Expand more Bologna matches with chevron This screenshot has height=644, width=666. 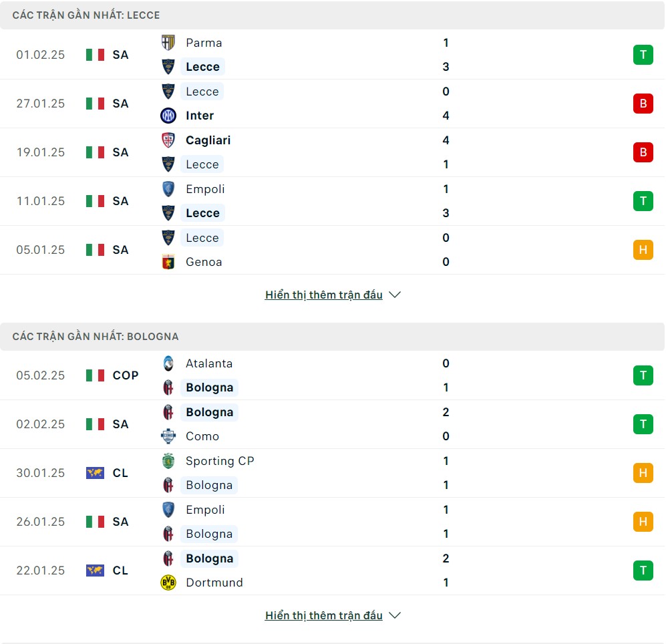395,615
